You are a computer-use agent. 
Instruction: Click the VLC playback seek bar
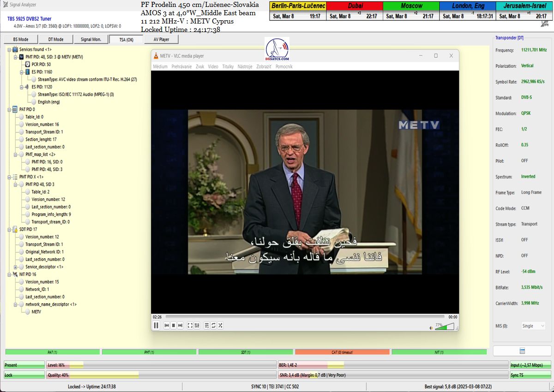[x=305, y=317]
